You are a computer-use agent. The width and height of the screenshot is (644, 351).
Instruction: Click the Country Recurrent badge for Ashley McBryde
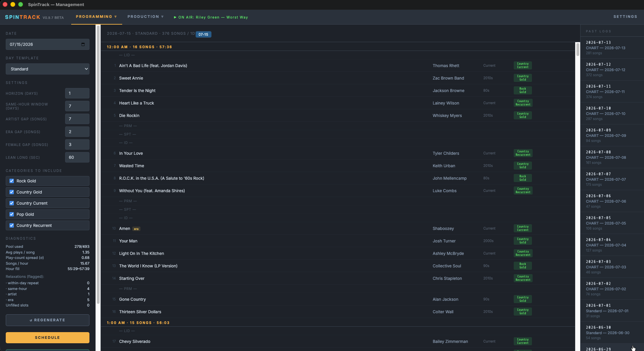tap(523, 253)
